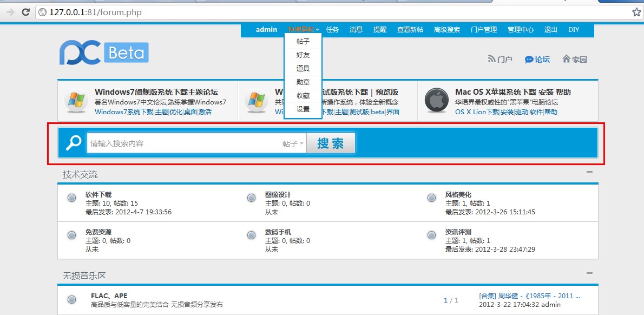Image resolution: width=644 pixels, height=315 pixels.
Task: Open the 风格美化 forum
Action: tap(458, 195)
